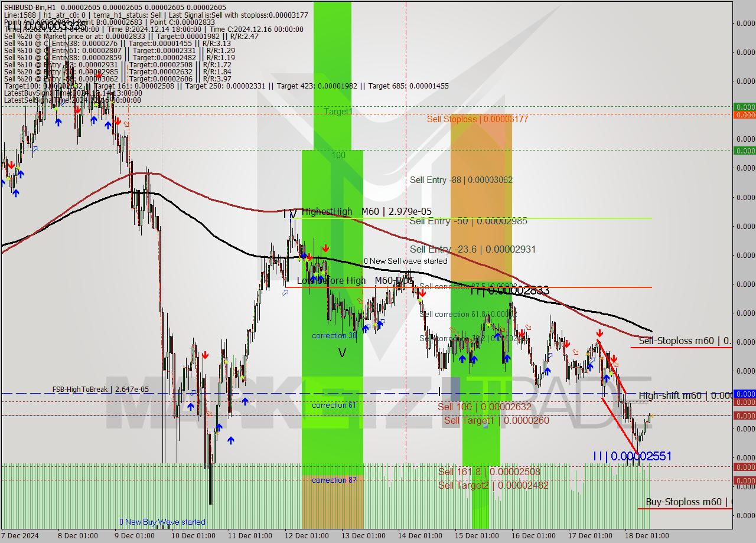Select the 'correction 87' label
Screen dimensions: 756x543
(x=334, y=480)
